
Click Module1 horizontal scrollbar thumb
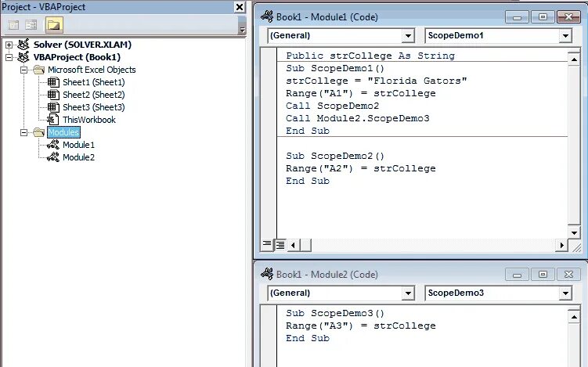[x=305, y=245]
